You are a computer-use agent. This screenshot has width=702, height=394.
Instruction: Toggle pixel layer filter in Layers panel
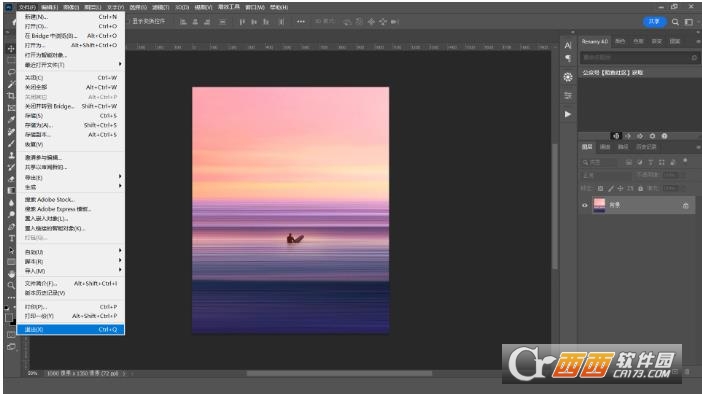[629, 162]
